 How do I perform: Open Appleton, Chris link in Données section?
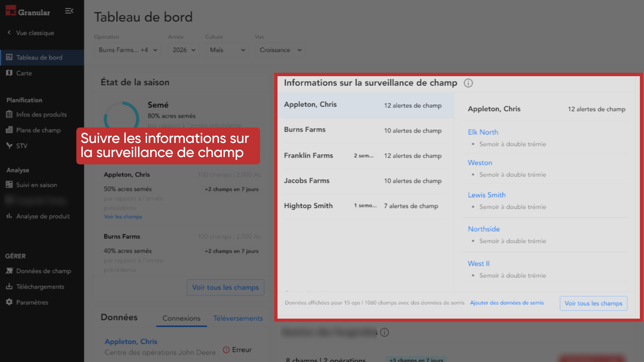131,341
